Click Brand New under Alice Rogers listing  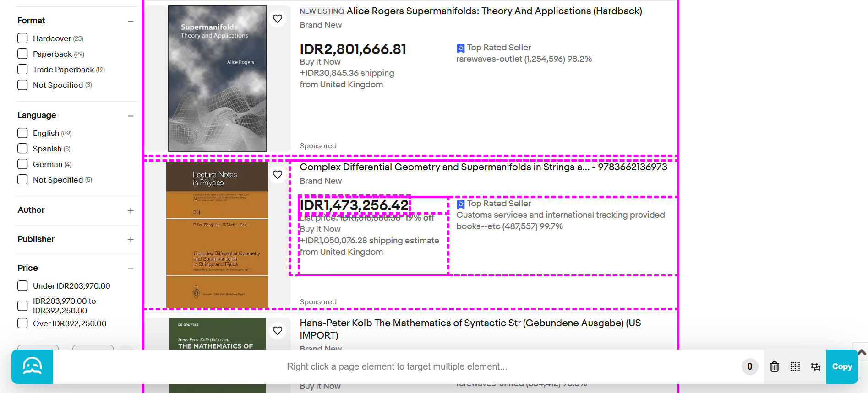(321, 25)
